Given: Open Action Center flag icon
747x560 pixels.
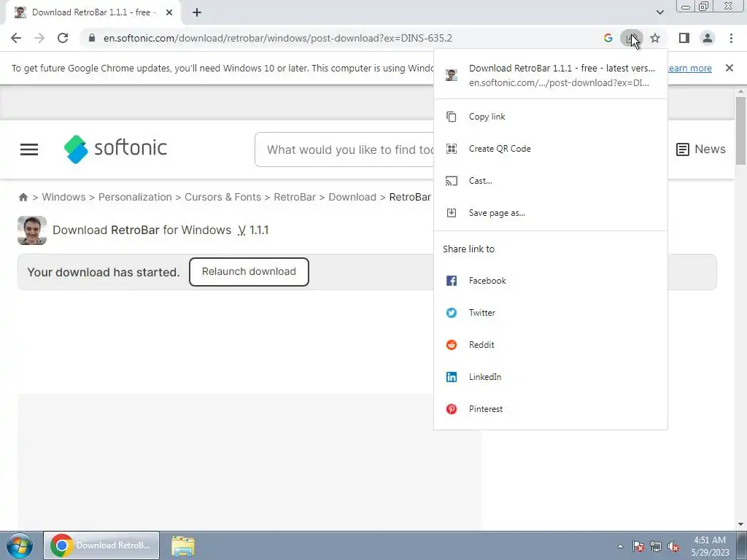Looking at the screenshot, I should point(638,546).
